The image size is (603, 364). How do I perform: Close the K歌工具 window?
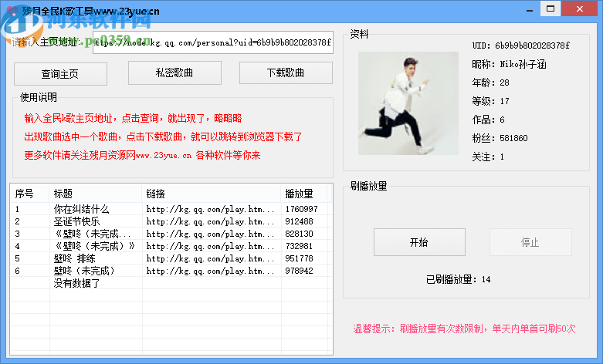pyautogui.click(x=580, y=8)
